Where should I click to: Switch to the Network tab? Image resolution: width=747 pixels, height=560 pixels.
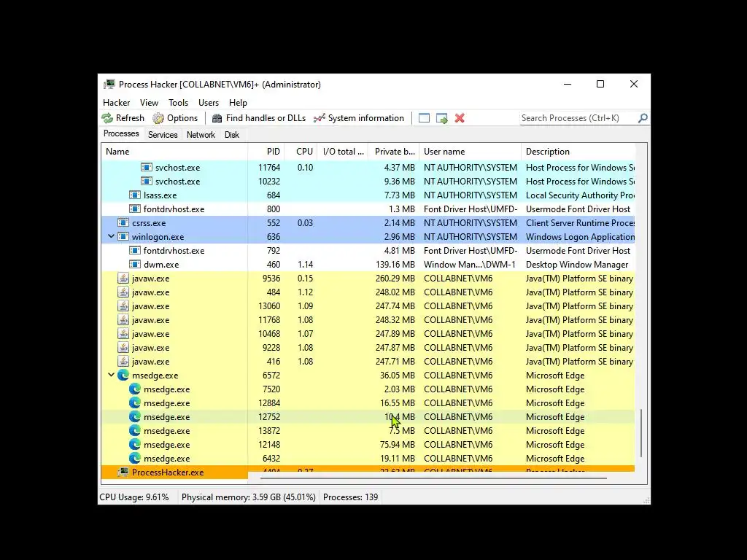pyautogui.click(x=201, y=135)
